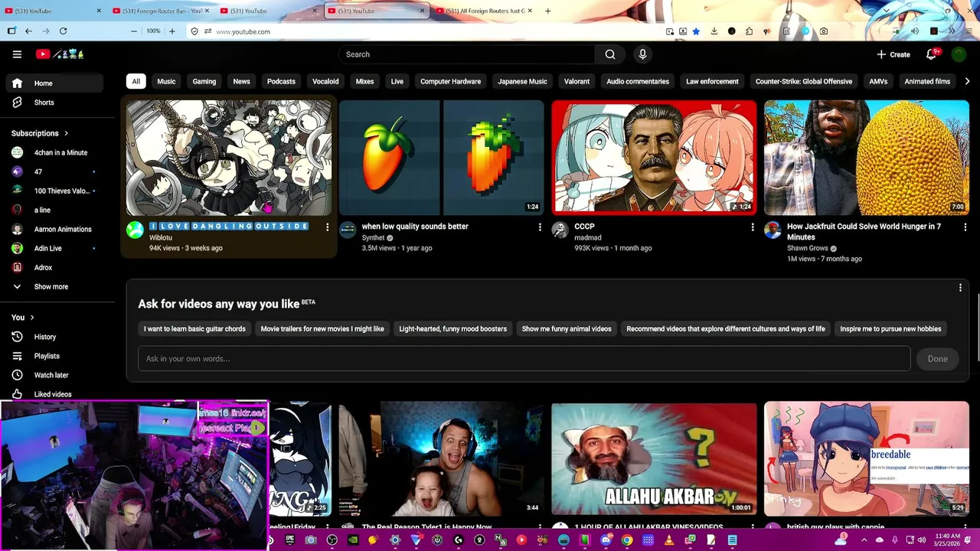
Task: Click the YouTube logo
Action: [60, 54]
